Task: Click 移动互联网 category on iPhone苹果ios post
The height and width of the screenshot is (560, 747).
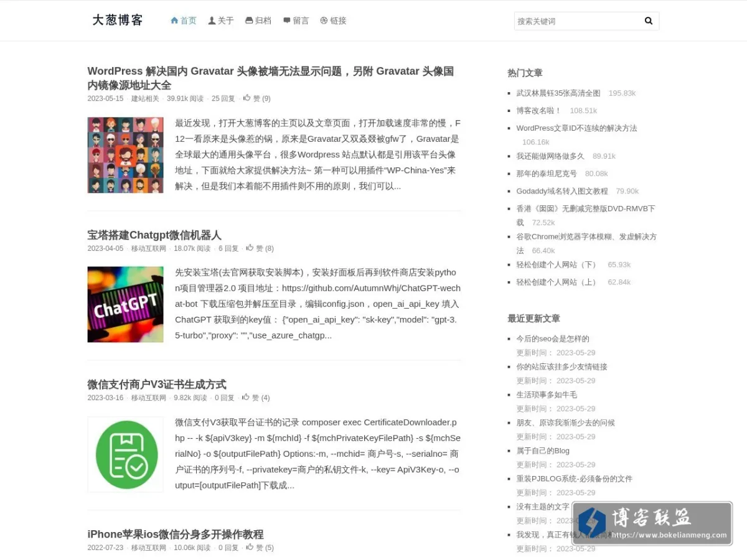Action: pos(149,548)
